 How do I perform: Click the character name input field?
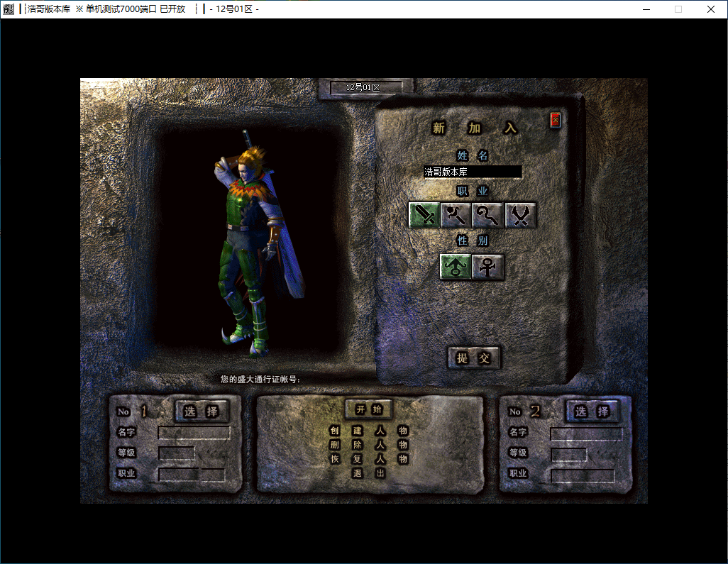(x=473, y=172)
